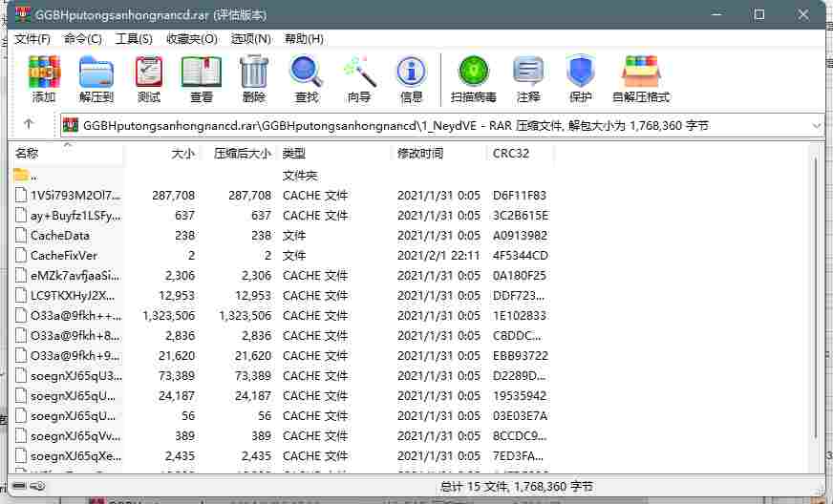The height and width of the screenshot is (504, 833).
Task: Go up one folder level arrow
Action: (29, 124)
